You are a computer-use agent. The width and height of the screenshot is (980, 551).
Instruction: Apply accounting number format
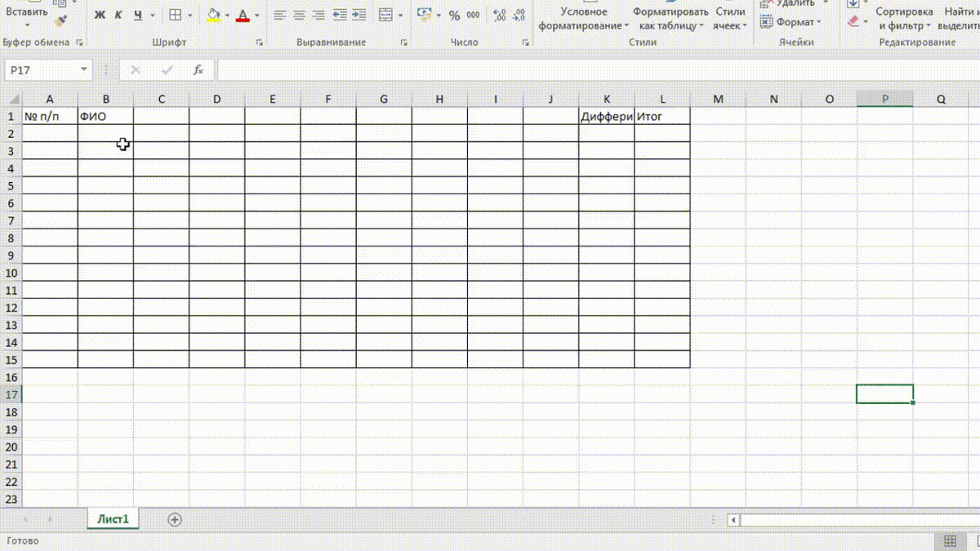424,16
